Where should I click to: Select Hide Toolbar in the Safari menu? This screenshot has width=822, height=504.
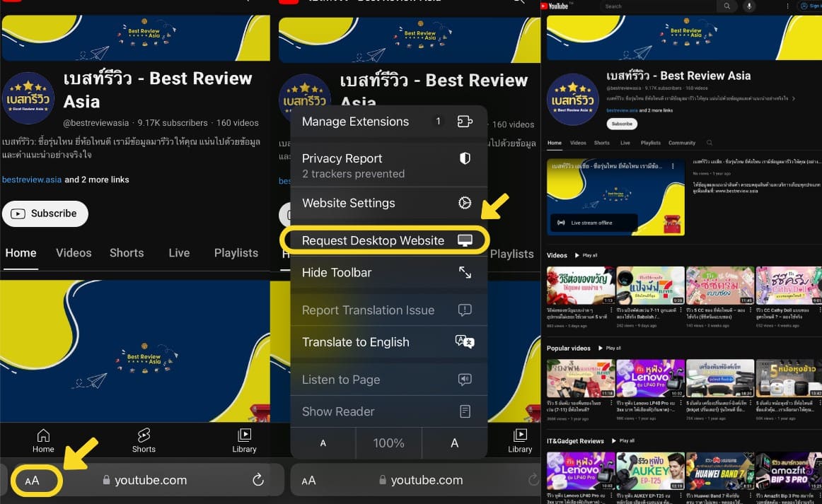click(x=389, y=272)
